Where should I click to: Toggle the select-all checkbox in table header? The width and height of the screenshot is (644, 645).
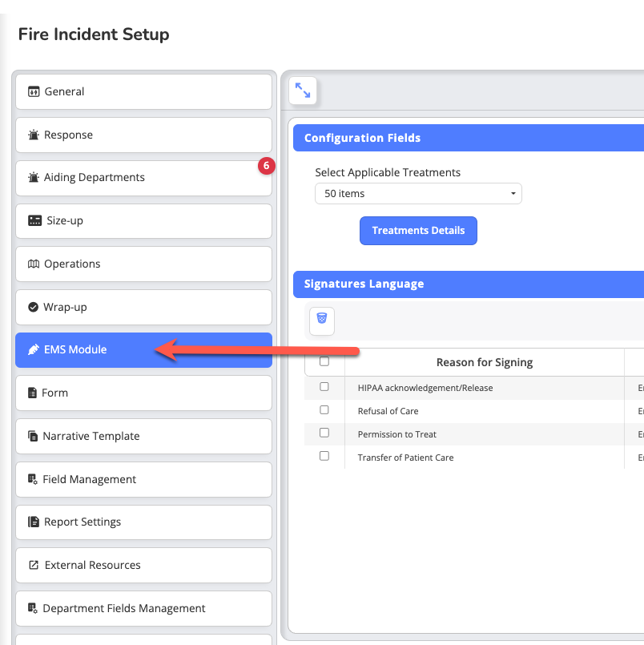[x=324, y=362]
